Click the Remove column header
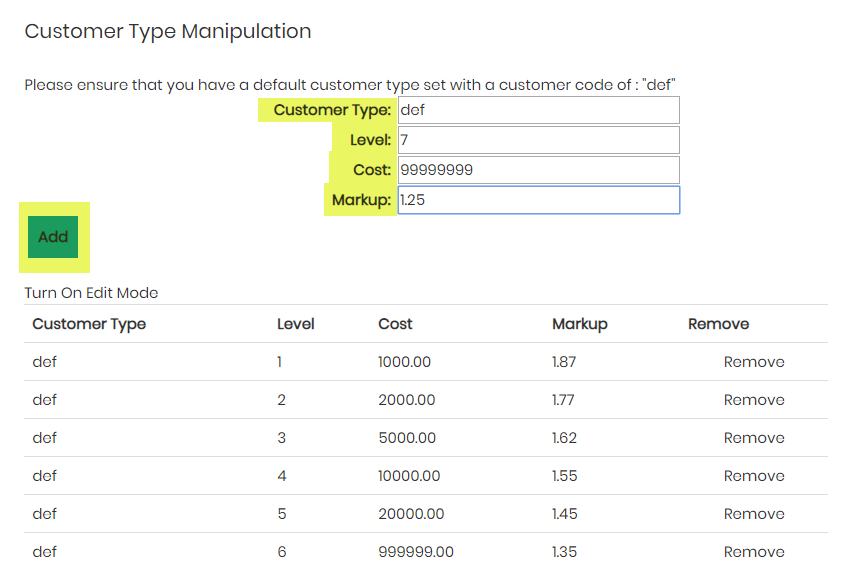Image resolution: width=859 pixels, height=582 pixels. coord(718,324)
